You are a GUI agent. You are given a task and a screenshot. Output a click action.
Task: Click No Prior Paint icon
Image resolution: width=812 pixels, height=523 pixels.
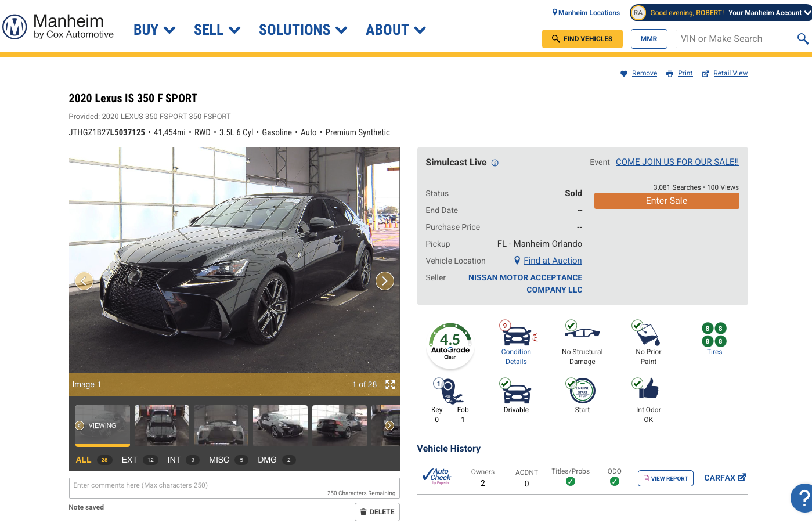[646, 333]
